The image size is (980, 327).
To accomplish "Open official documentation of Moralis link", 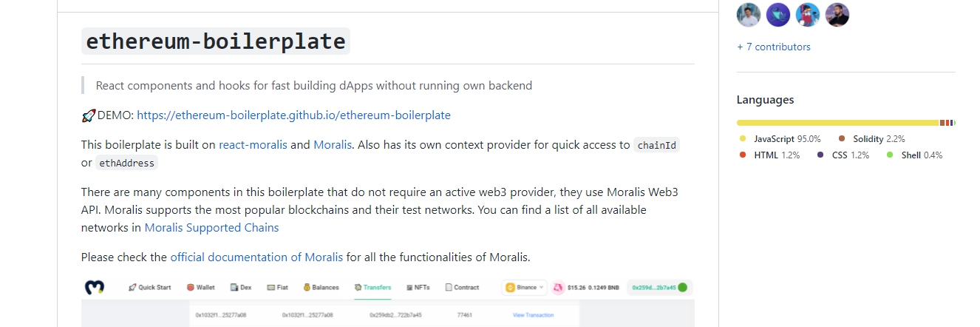I will pyautogui.click(x=256, y=257).
